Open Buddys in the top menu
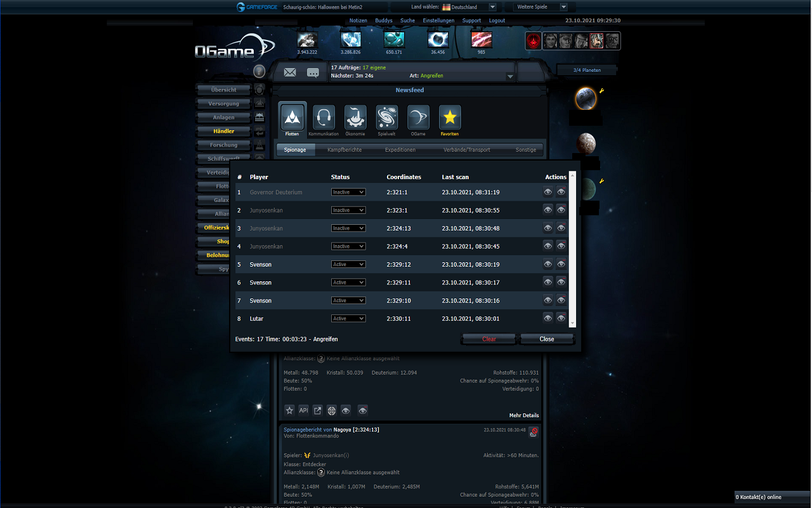Image resolution: width=812 pixels, height=508 pixels. [x=384, y=20]
